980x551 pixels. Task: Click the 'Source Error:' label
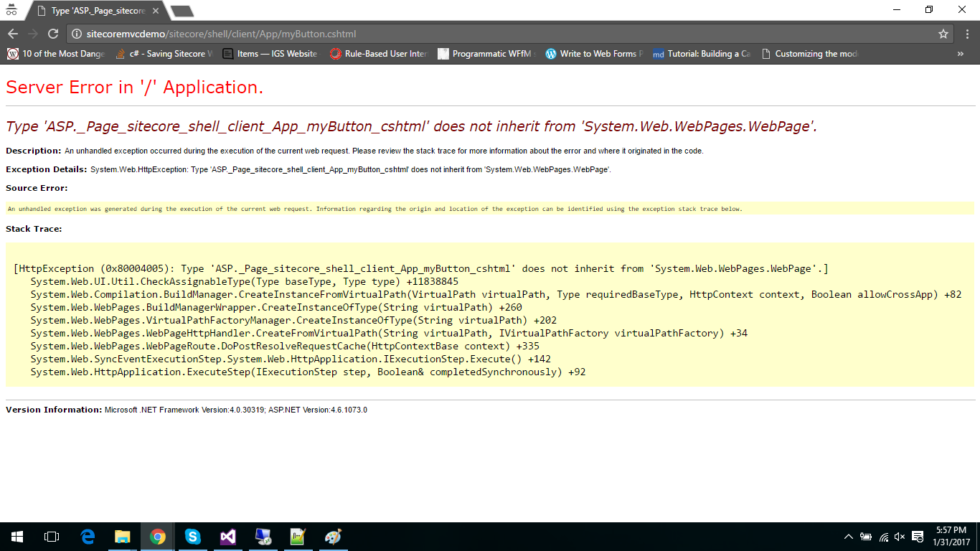[x=37, y=188]
